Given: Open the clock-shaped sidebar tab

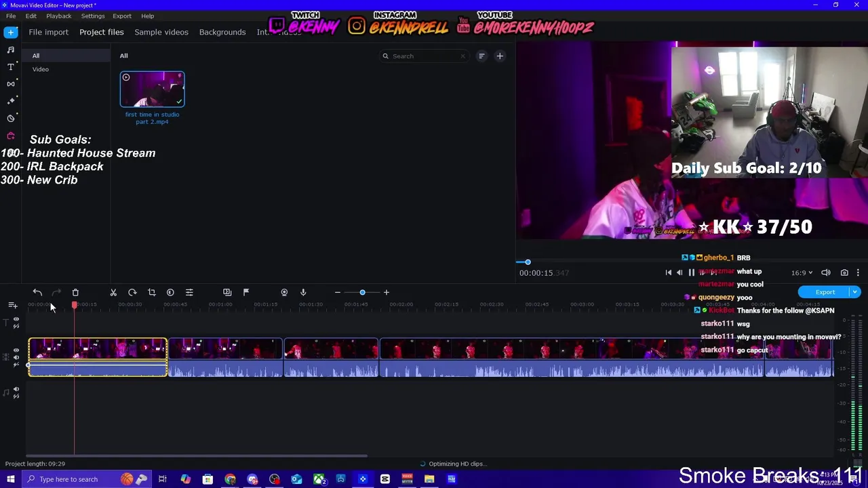Looking at the screenshot, I should click(11, 118).
